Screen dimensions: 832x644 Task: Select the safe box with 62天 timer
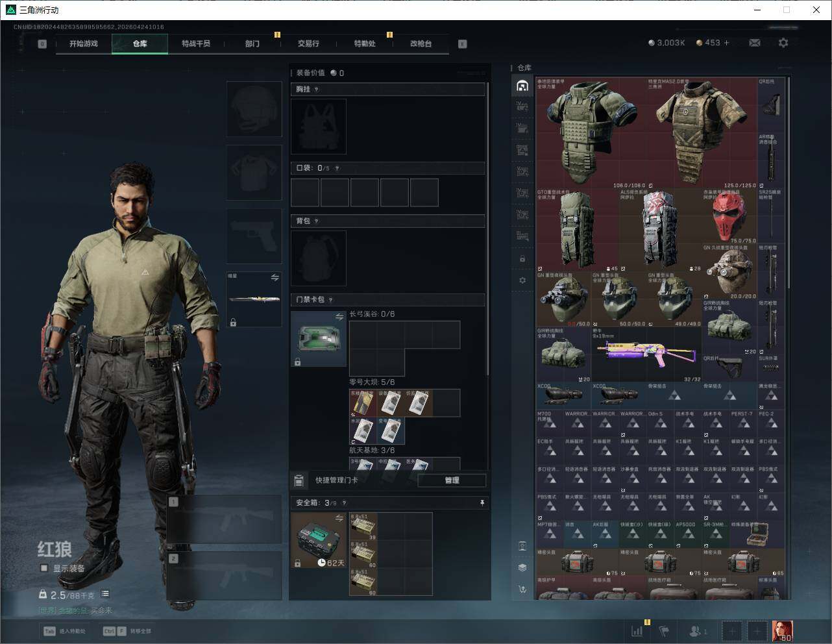click(319, 540)
